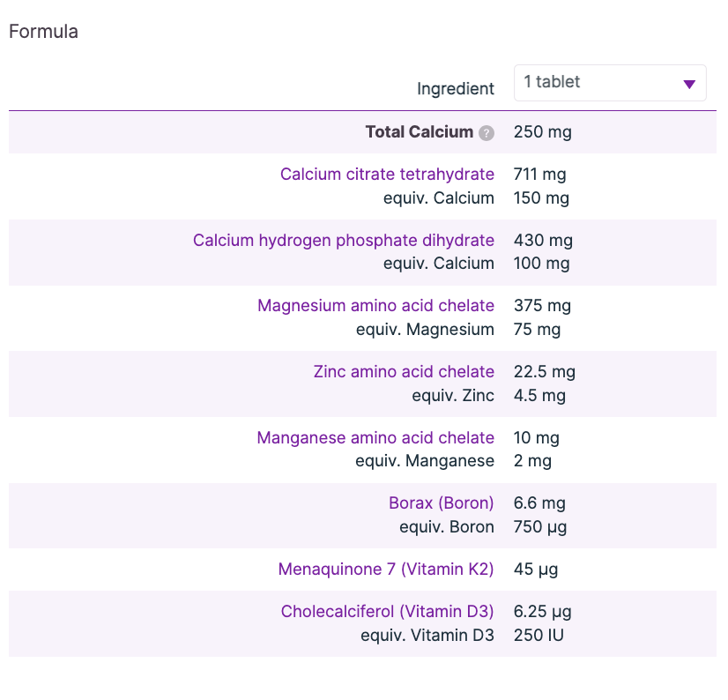Click the Borax (Boron) ingredient link
Image resolution: width=728 pixels, height=700 pixels.
click(441, 503)
